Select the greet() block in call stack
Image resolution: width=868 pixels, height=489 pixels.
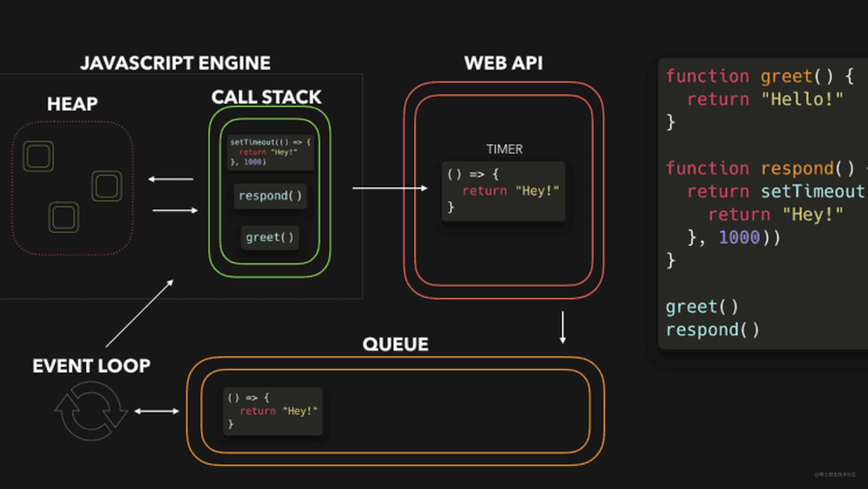tap(270, 237)
